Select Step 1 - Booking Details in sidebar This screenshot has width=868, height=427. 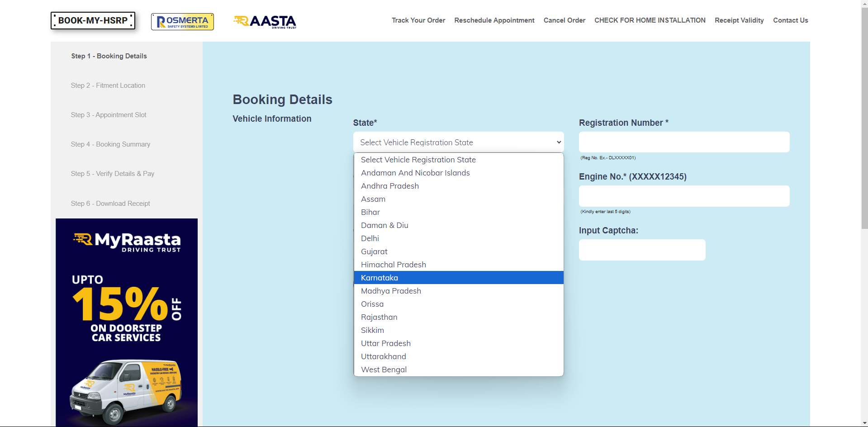pyautogui.click(x=109, y=56)
